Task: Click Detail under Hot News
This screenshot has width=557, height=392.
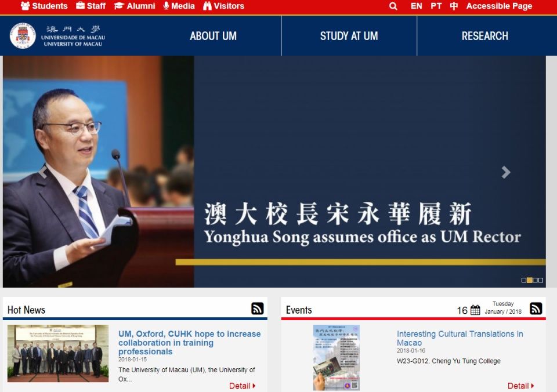Action: click(241, 386)
